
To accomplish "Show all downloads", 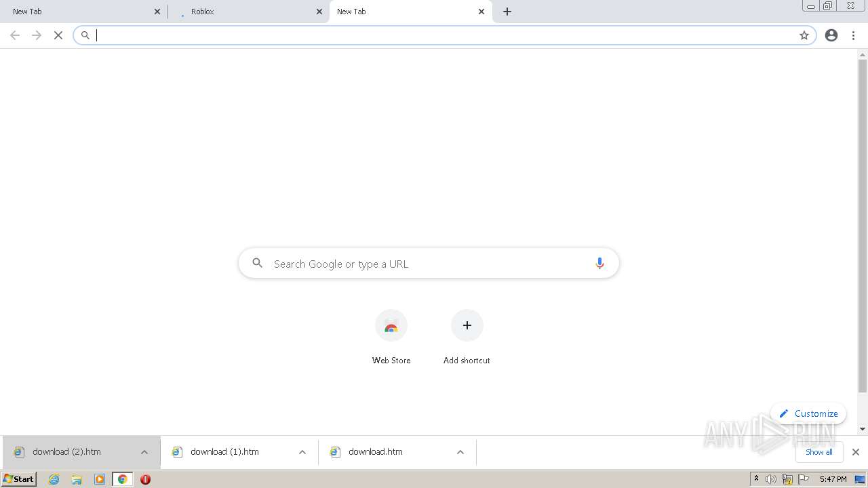I will (x=818, y=452).
